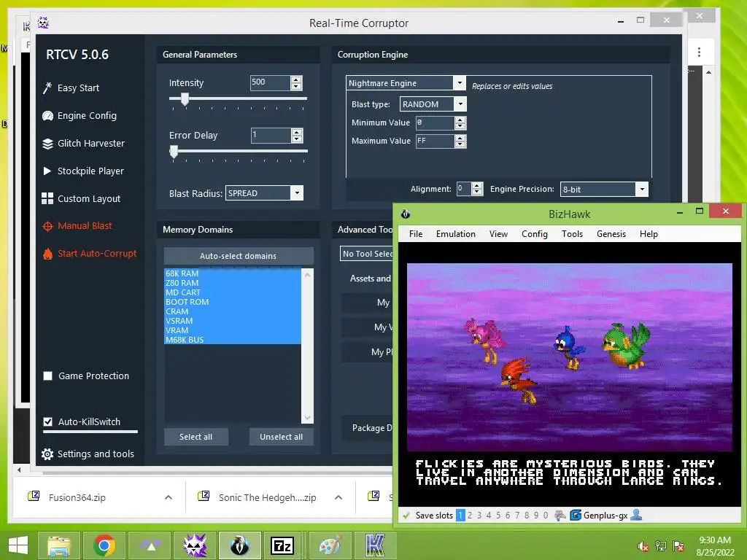Open File Explorer from taskbar
This screenshot has width=747, height=560.
59,545
